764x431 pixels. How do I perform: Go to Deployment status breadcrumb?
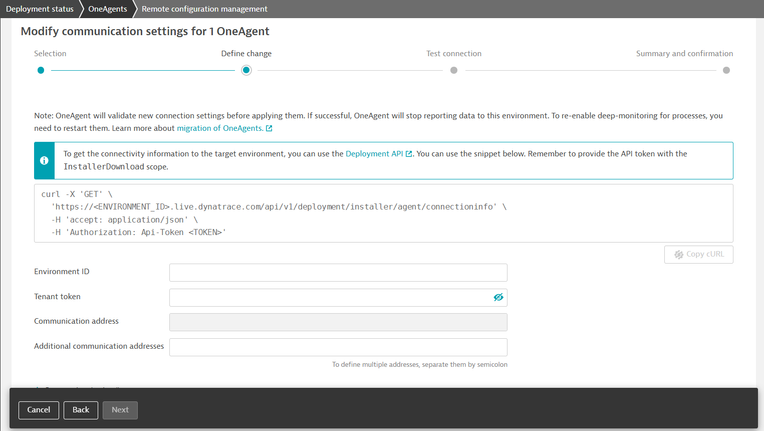[39, 9]
